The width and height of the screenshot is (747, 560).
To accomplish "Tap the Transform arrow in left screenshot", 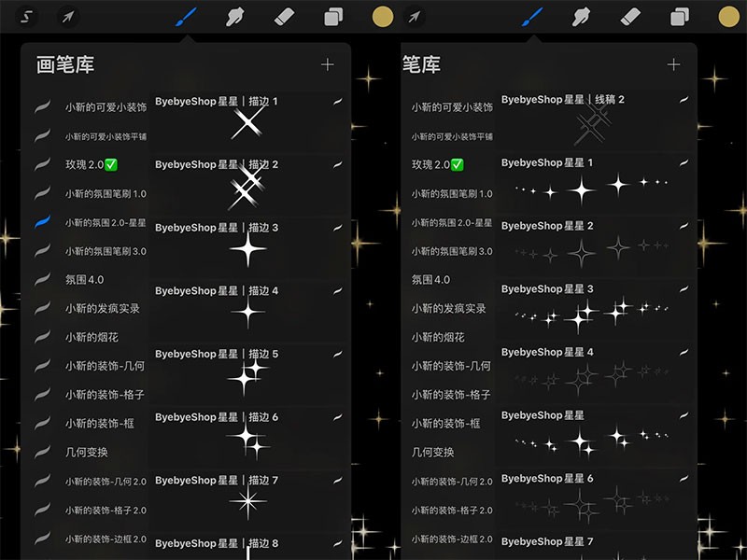I will (x=68, y=17).
